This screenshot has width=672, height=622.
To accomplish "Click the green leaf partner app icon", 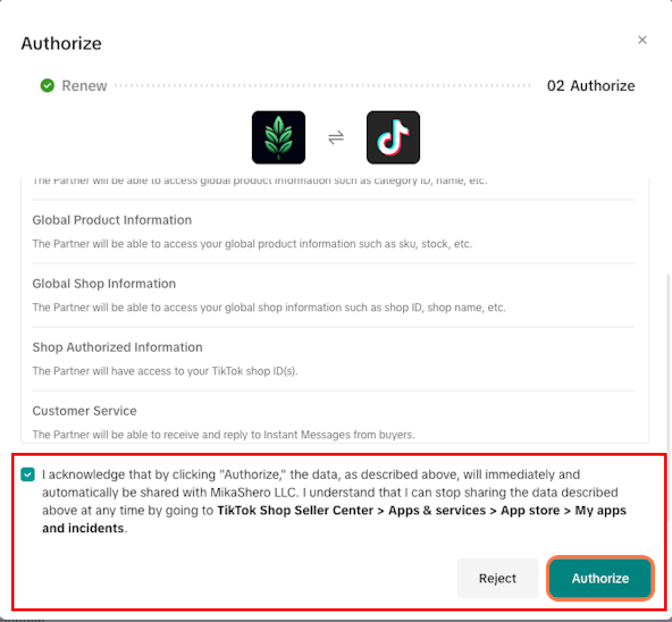I will (x=279, y=137).
